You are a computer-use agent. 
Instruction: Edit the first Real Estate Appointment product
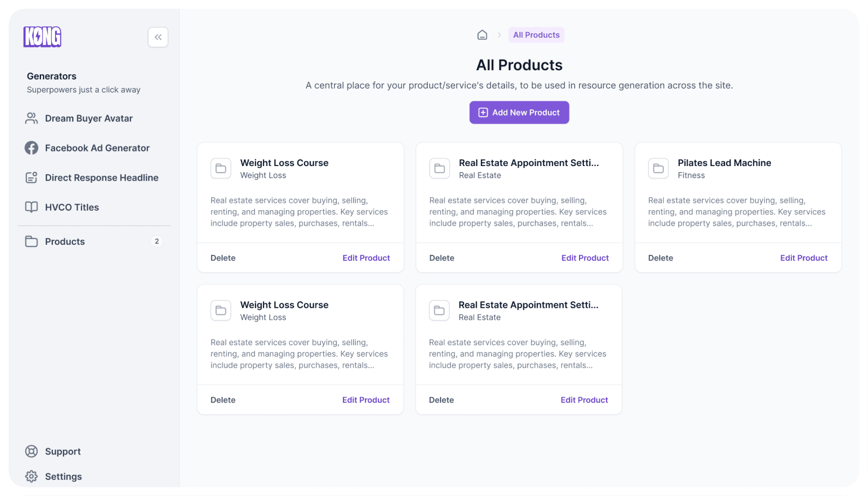pos(584,258)
